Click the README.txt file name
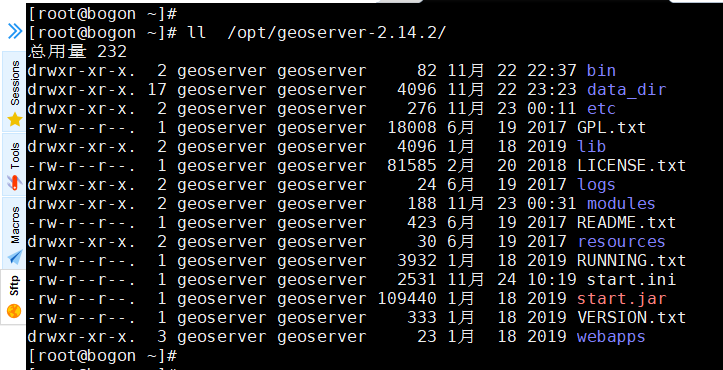723x370 pixels. point(626,222)
